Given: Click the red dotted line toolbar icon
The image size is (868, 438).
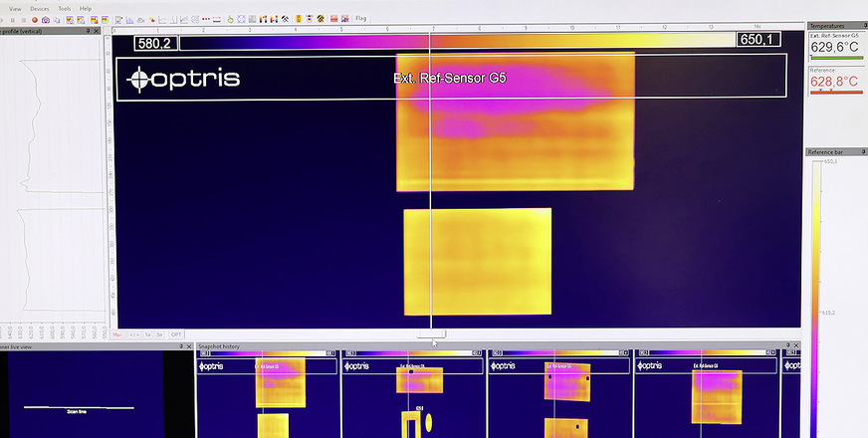Looking at the screenshot, I should pos(206,20).
